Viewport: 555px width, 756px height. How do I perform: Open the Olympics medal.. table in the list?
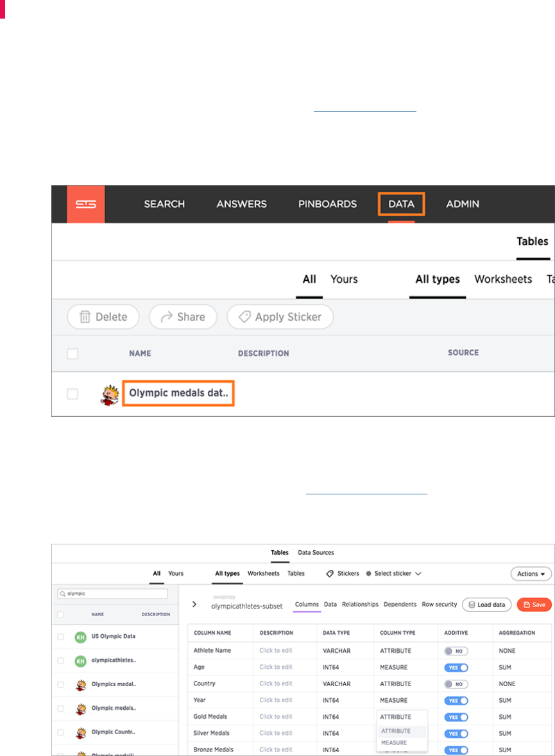[114, 684]
